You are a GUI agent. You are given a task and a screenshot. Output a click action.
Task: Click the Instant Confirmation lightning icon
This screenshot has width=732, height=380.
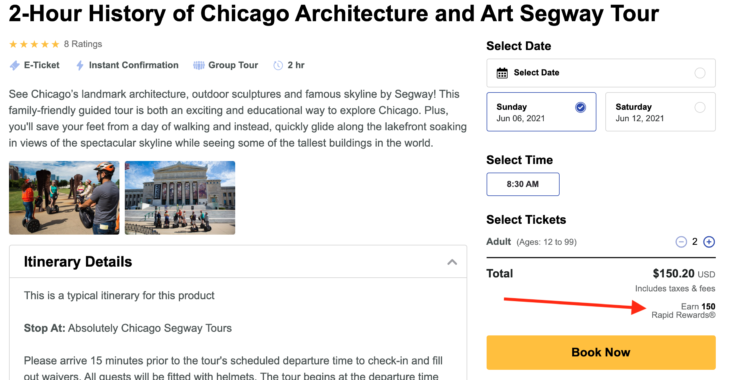80,65
